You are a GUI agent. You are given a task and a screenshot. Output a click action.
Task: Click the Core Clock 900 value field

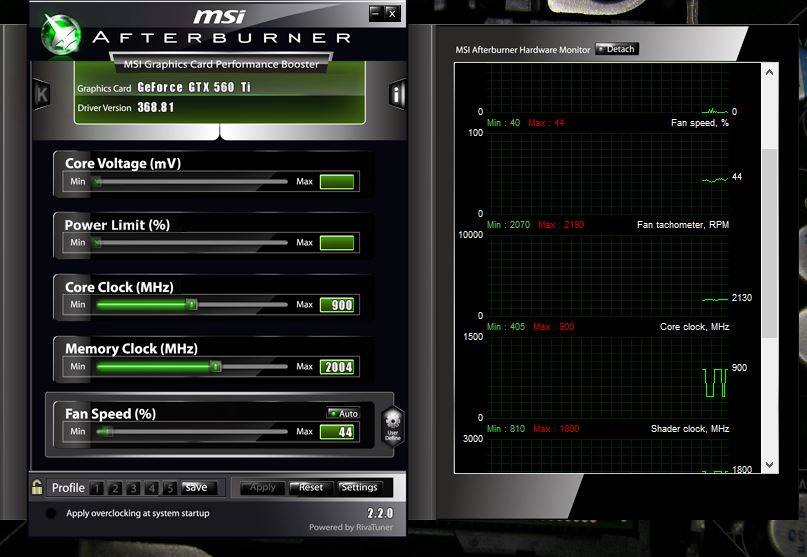click(x=337, y=305)
